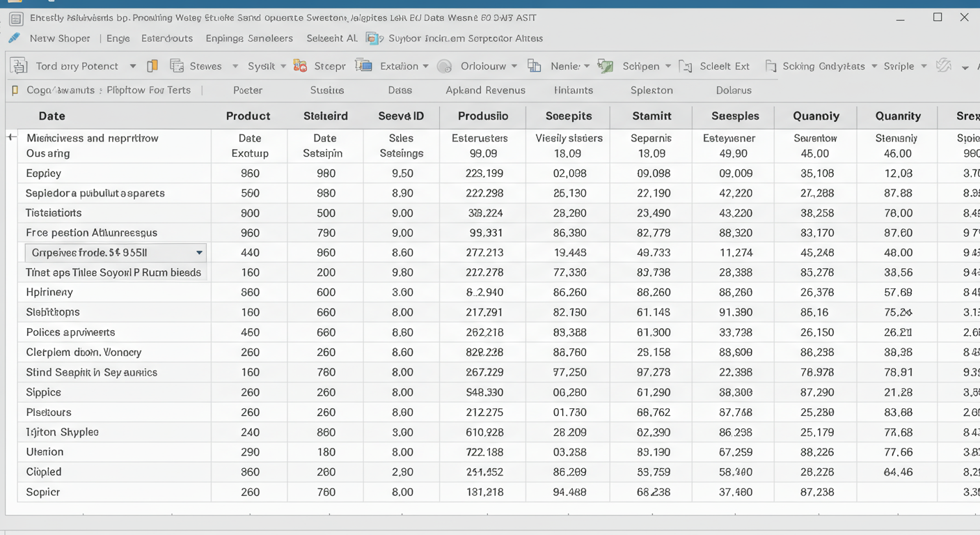Screen dimensions: 980x535
Task: Click the Extalion window icon
Action: [363, 66]
